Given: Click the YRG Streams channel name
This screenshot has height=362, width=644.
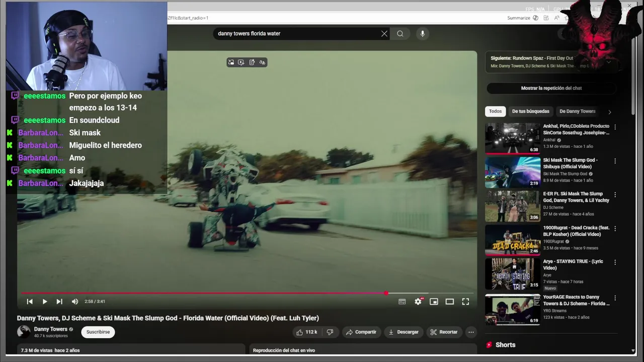Looking at the screenshot, I should [555, 311].
